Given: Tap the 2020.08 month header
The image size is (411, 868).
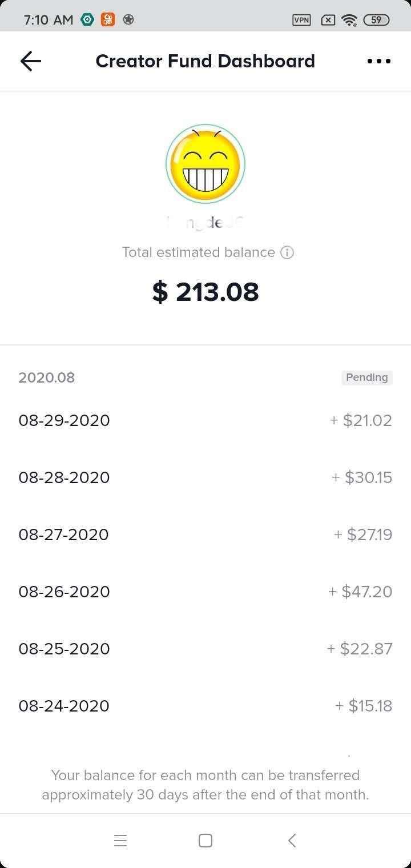Looking at the screenshot, I should pyautogui.click(x=47, y=377).
